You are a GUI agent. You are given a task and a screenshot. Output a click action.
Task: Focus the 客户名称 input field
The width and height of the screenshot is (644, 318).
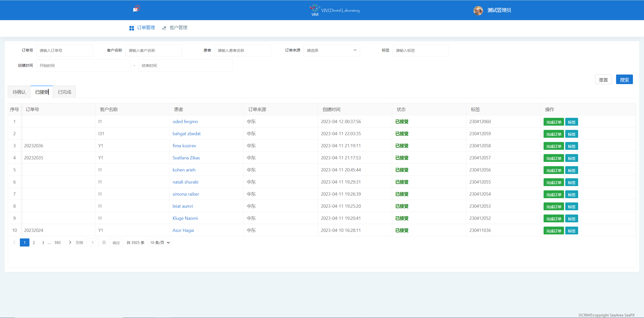153,50
